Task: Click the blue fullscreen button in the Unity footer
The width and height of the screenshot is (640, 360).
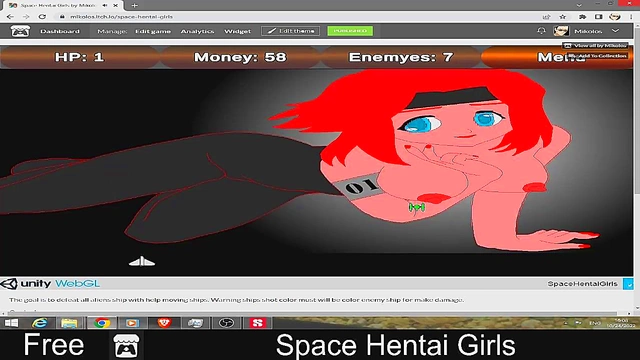Action: pyautogui.click(x=628, y=284)
